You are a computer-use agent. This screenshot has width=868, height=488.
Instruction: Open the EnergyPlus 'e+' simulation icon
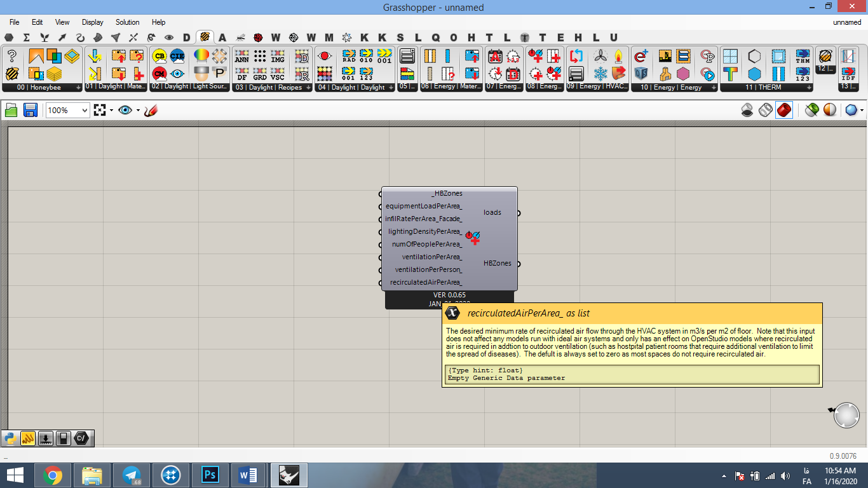point(641,56)
